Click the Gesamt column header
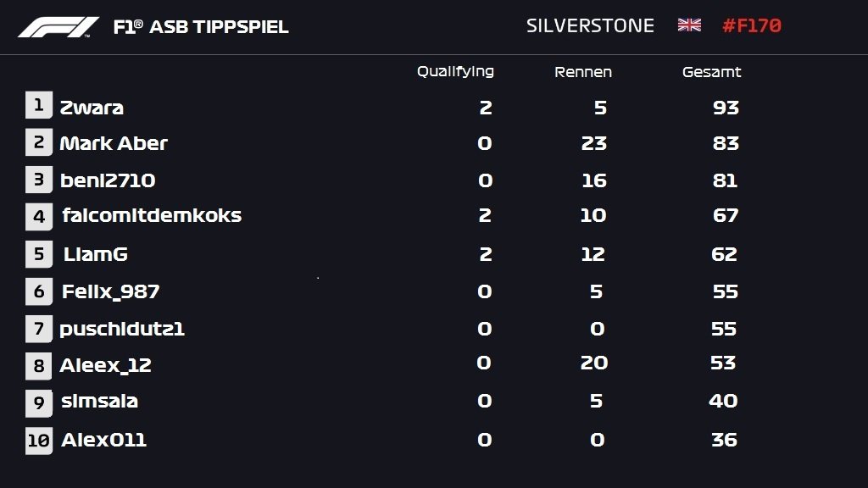 pos(711,72)
